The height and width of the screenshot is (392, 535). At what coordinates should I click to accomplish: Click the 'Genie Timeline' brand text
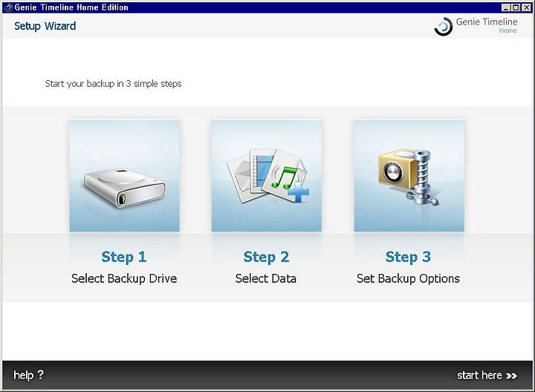point(487,22)
